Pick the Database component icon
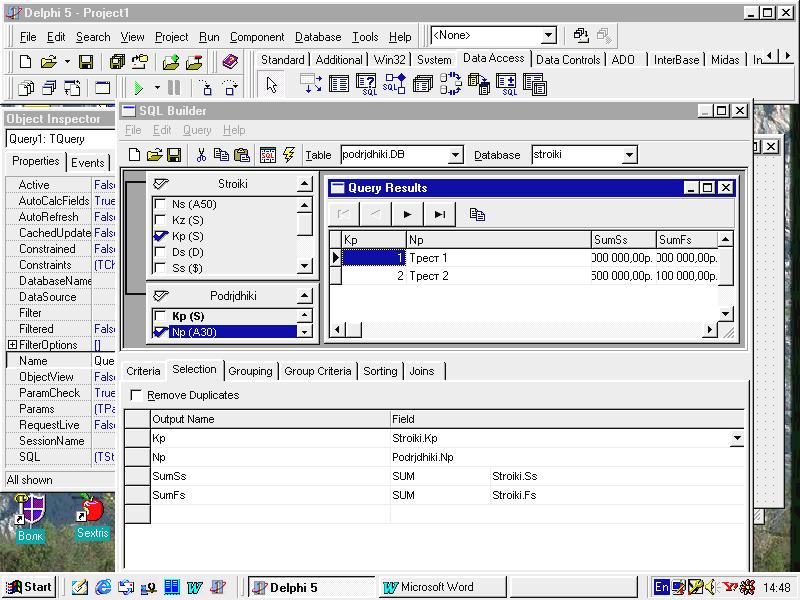800x600 pixels. click(x=423, y=84)
